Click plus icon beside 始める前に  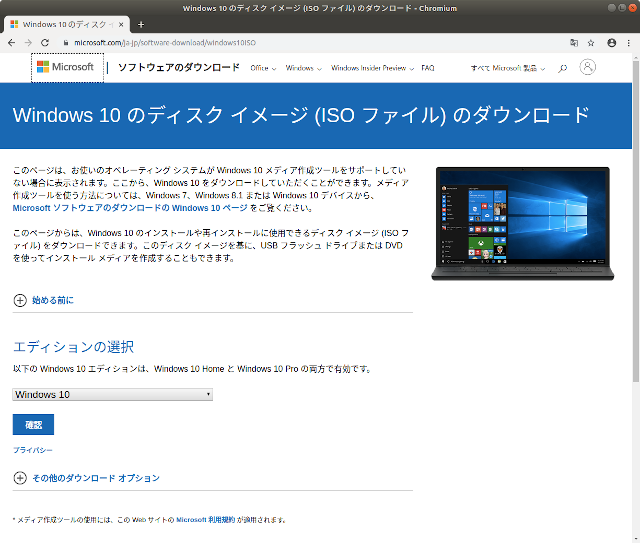[x=20, y=300]
